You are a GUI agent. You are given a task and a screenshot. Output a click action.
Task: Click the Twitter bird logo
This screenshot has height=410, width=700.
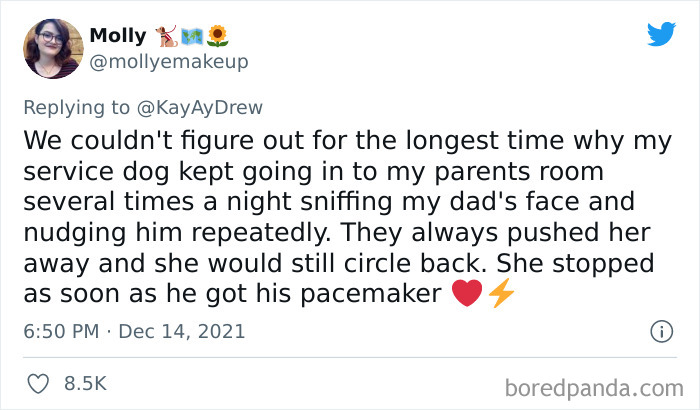tap(661, 34)
